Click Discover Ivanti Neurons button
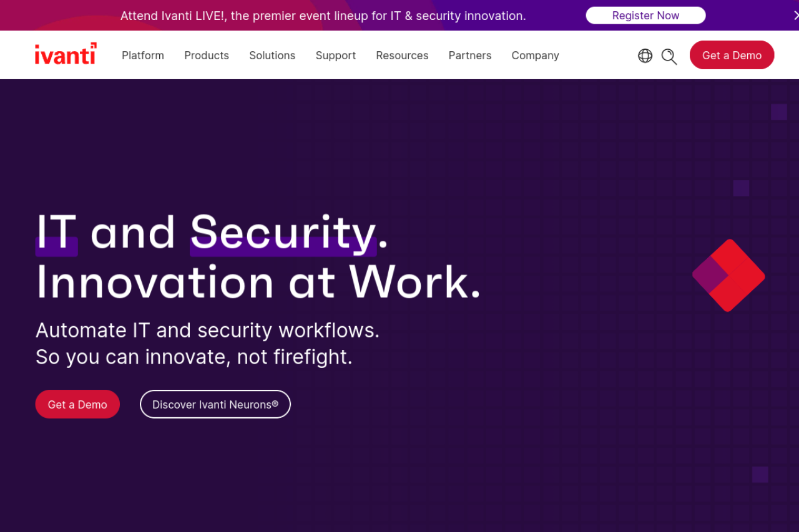 (x=215, y=404)
